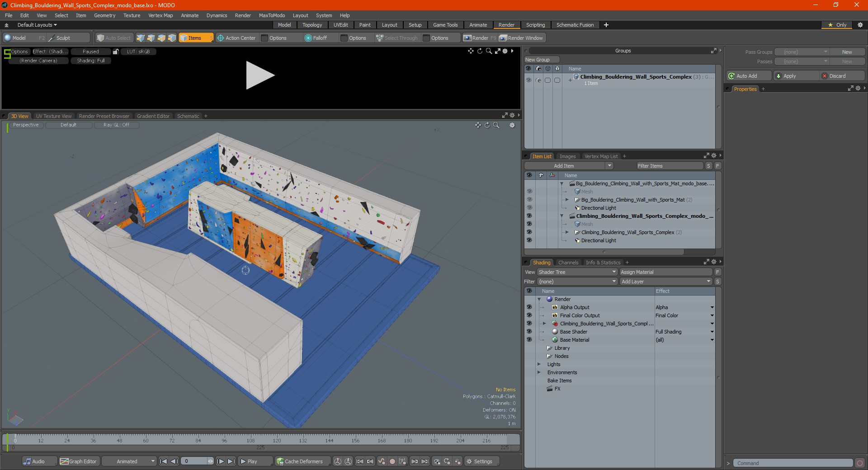Viewport: 868px width, 470px height.
Task: Go to first frame
Action: [164, 461]
